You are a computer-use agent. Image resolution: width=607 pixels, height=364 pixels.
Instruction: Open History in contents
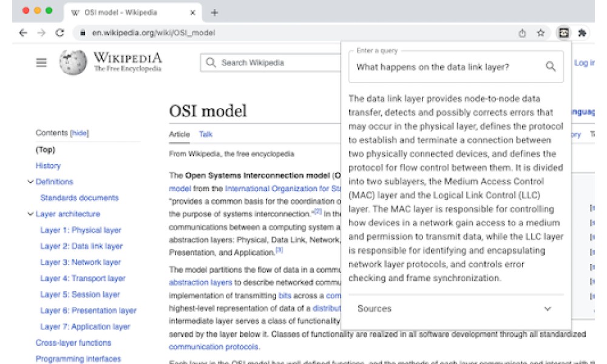pyautogui.click(x=48, y=166)
